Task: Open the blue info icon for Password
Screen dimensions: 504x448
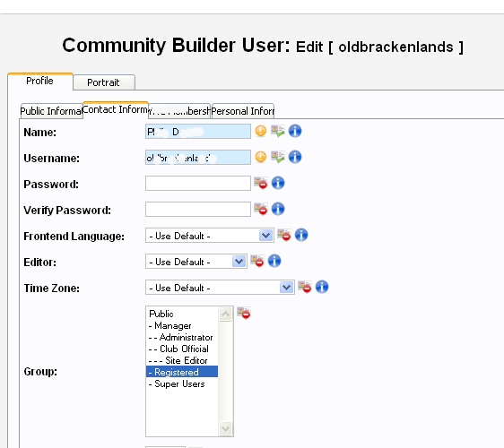Action: (278, 183)
